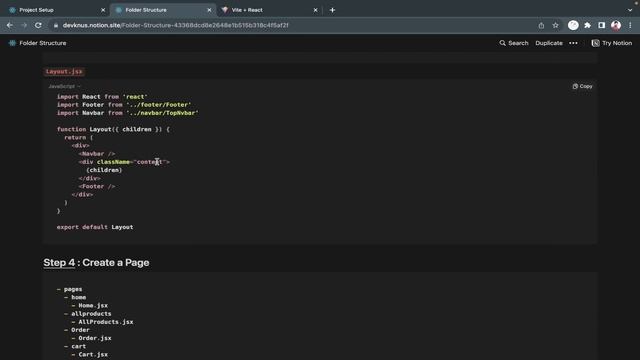Viewport: 640px width, 360px height.
Task: Click "Order.jsx" file name
Action: pos(95,338)
